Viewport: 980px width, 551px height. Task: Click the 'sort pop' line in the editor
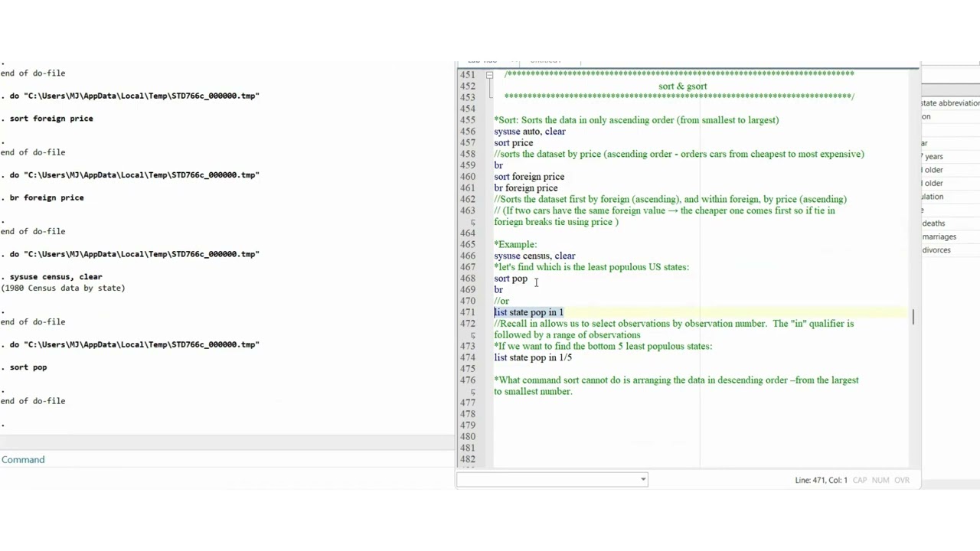point(511,279)
